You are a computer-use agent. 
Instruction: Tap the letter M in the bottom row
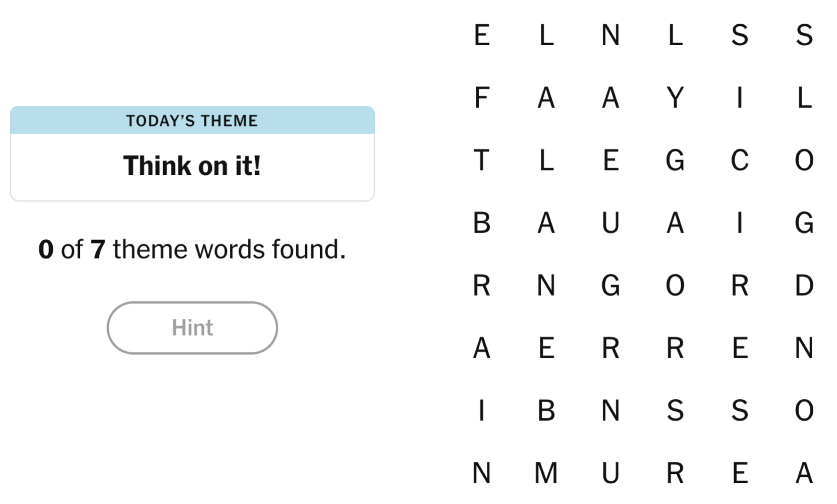click(x=546, y=473)
